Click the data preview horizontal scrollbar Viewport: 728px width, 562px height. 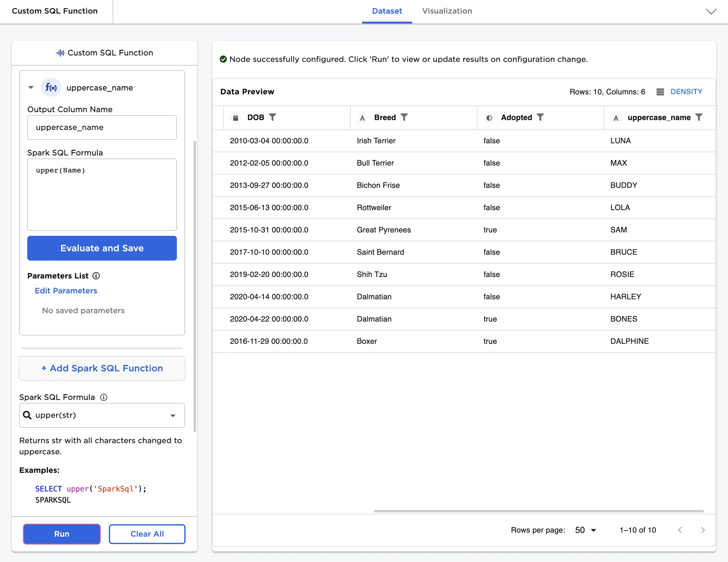click(x=539, y=511)
